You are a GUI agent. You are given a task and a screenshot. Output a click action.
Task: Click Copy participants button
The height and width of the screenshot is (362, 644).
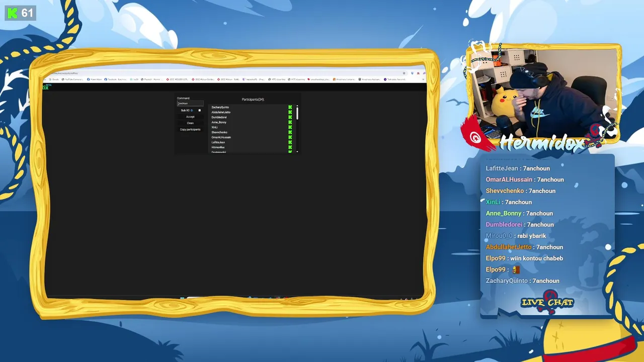[x=190, y=129]
